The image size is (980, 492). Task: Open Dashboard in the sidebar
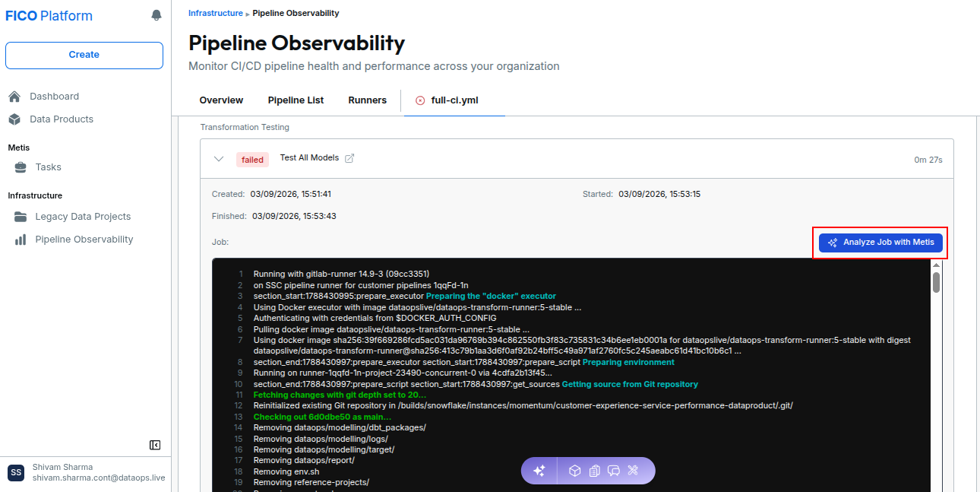point(54,97)
